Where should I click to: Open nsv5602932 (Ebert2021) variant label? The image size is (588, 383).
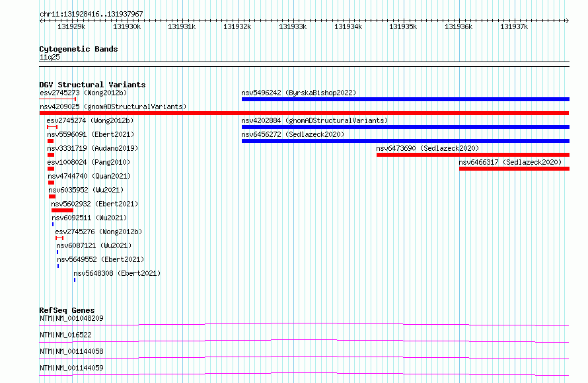click(94, 204)
